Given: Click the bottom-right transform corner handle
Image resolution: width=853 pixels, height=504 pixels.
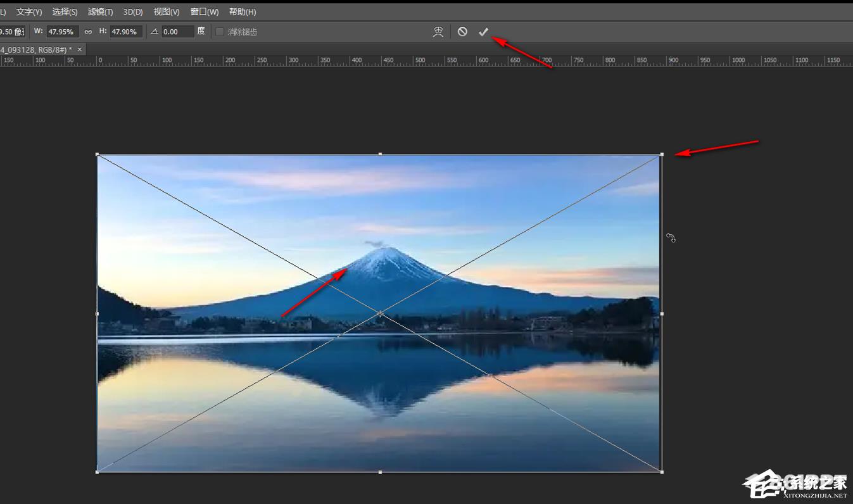Looking at the screenshot, I should (x=662, y=472).
